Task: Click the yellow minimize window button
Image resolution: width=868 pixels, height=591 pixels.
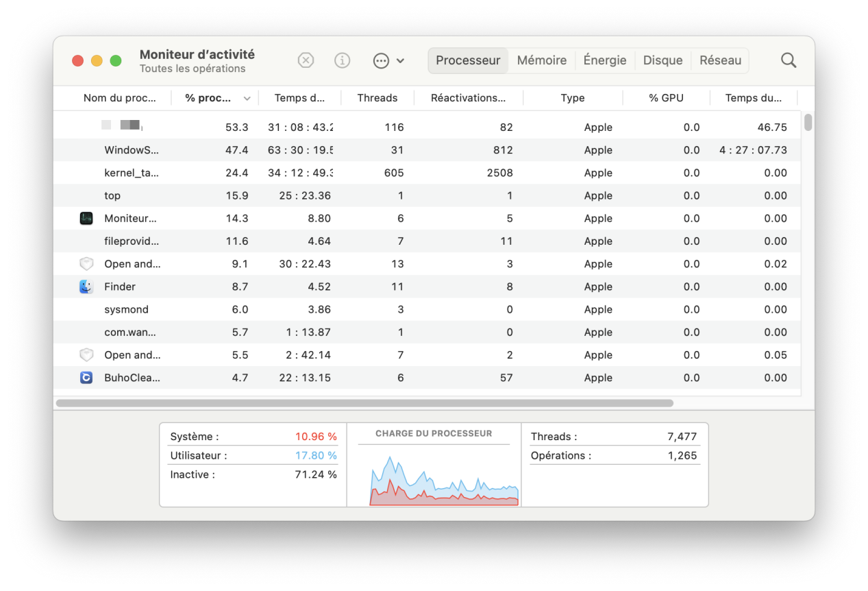Action: [x=97, y=60]
